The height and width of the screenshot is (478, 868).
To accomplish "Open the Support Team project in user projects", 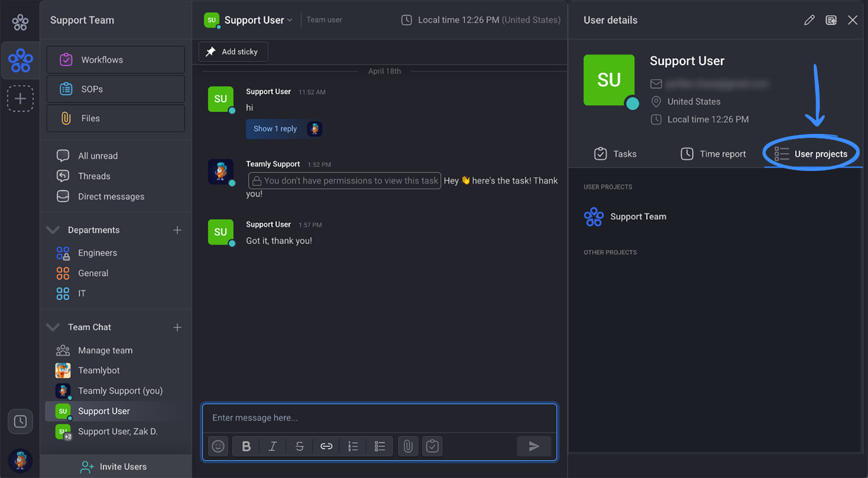I will click(625, 216).
